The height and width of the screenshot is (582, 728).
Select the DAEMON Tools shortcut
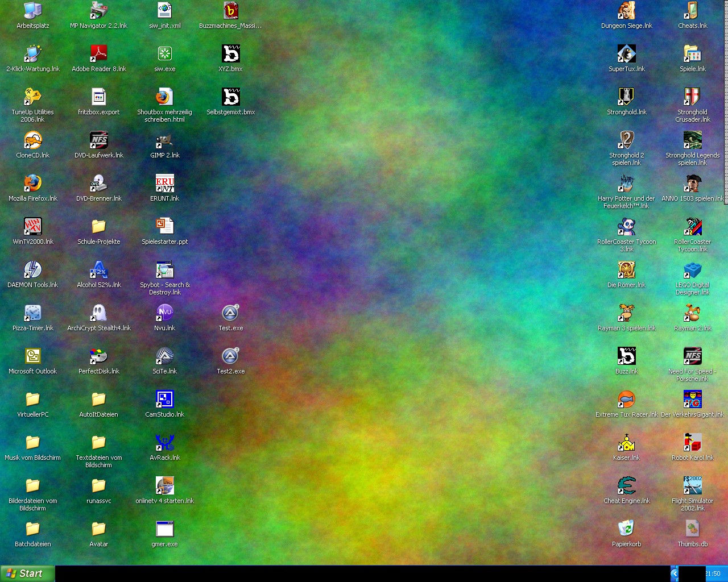(x=33, y=270)
